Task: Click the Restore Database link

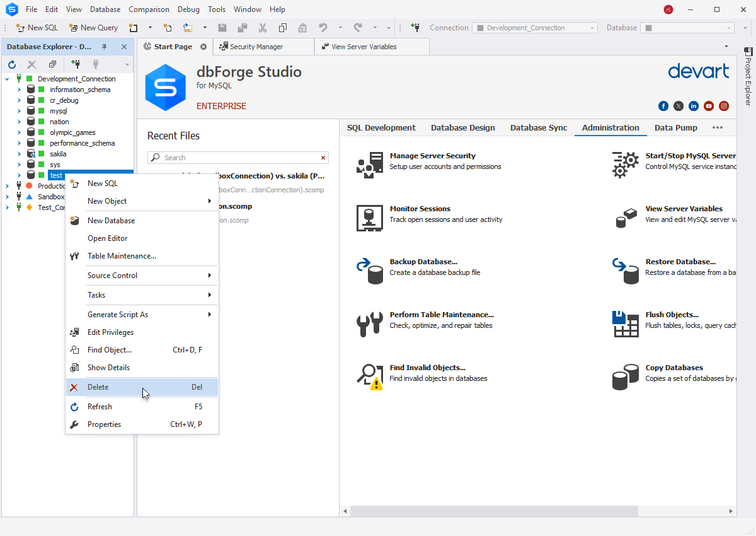Action: [680, 262]
